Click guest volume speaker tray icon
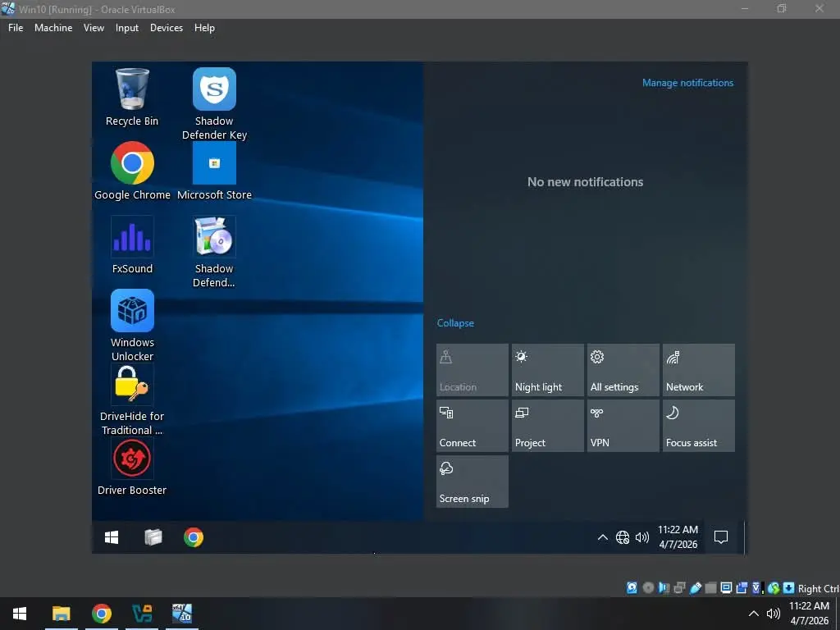This screenshot has height=630, width=840. click(641, 537)
